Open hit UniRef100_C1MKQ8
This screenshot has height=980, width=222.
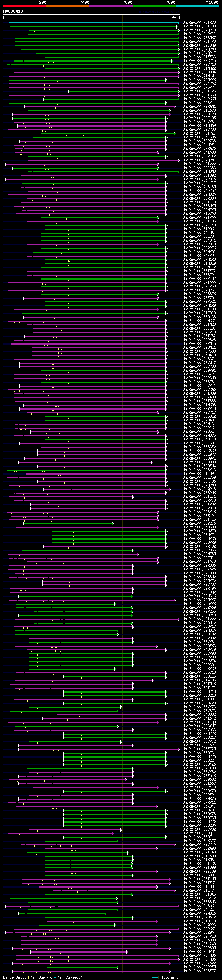(199, 405)
